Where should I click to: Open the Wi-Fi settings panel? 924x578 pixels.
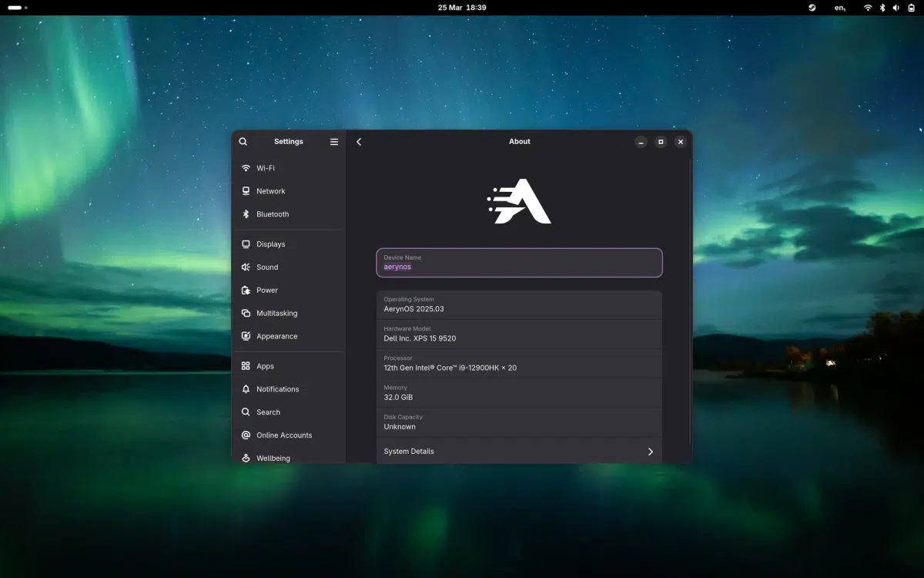266,167
